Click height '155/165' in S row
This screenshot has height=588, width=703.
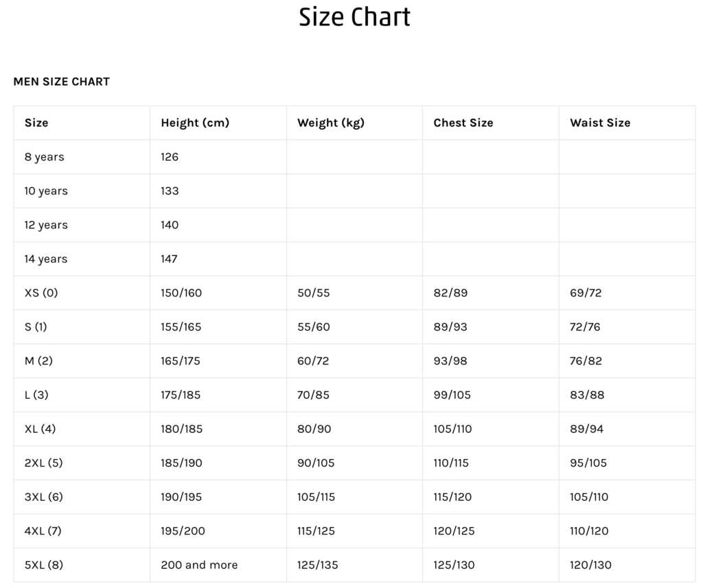click(181, 327)
